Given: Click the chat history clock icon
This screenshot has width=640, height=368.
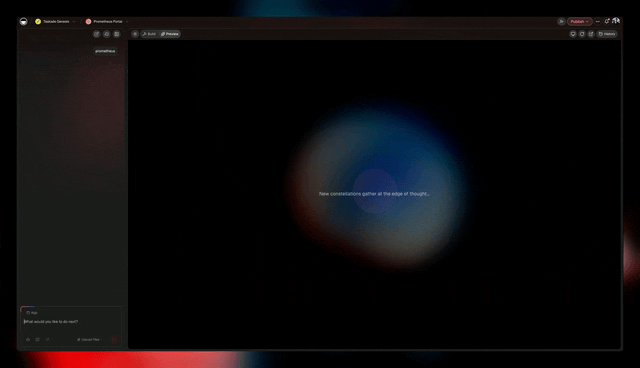Looking at the screenshot, I should coord(107,34).
